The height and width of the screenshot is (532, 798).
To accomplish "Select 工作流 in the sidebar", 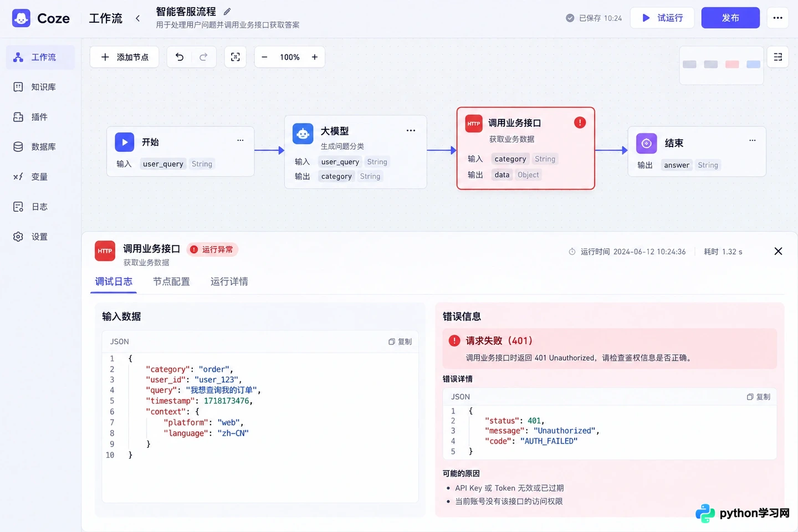I will pyautogui.click(x=40, y=57).
